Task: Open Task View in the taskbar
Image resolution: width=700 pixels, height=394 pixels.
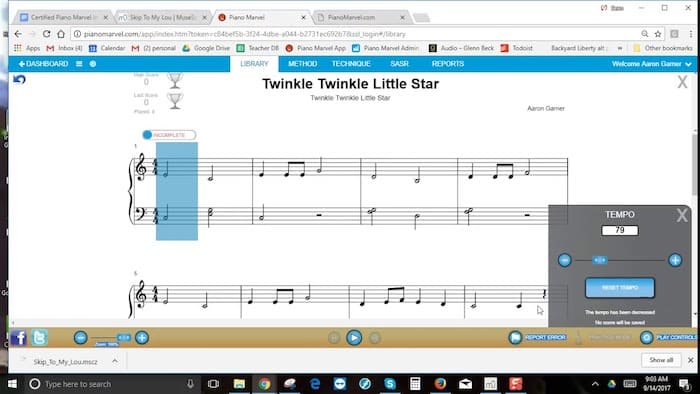Action: click(x=213, y=384)
